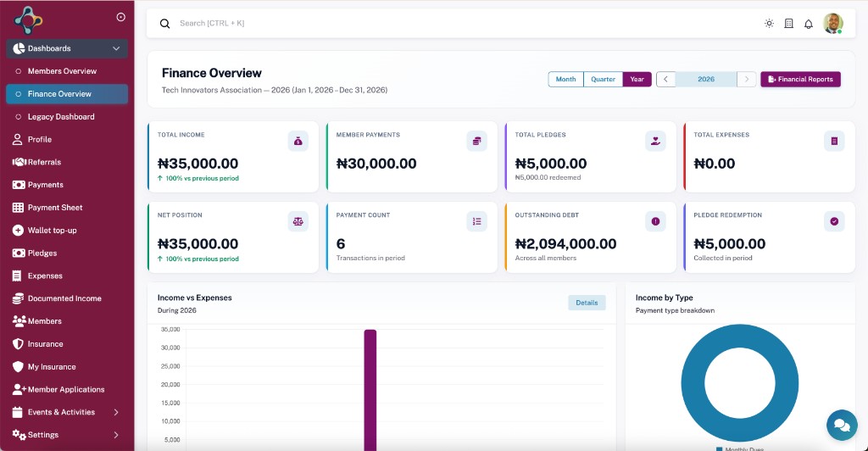Viewport: 868px width, 451px height.
Task: Click the Finance Overview heading
Action: click(x=211, y=73)
